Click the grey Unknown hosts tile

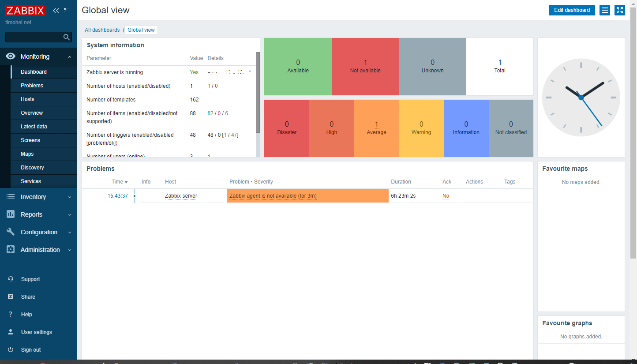coord(432,67)
